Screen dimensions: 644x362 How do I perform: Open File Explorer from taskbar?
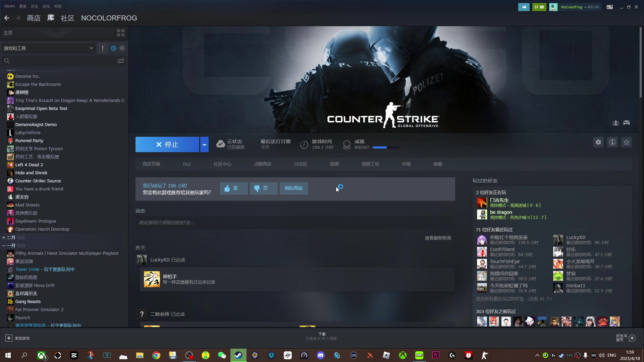point(140,355)
